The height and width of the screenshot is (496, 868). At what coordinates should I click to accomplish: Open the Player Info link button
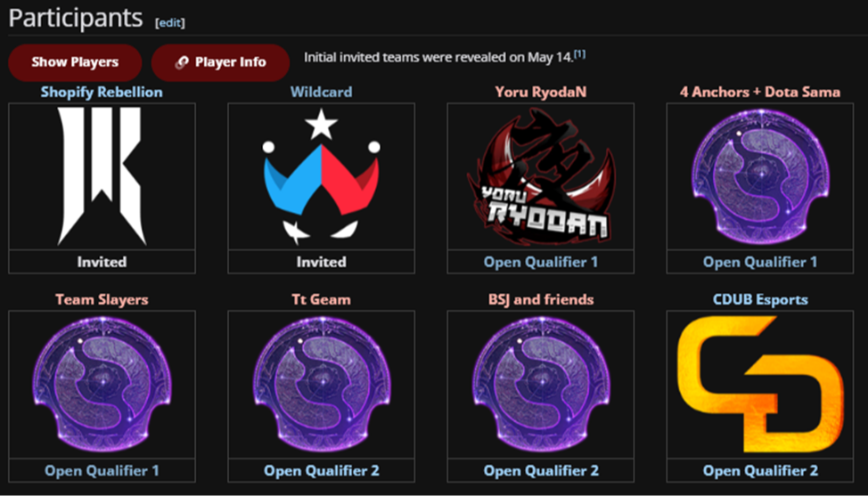220,62
